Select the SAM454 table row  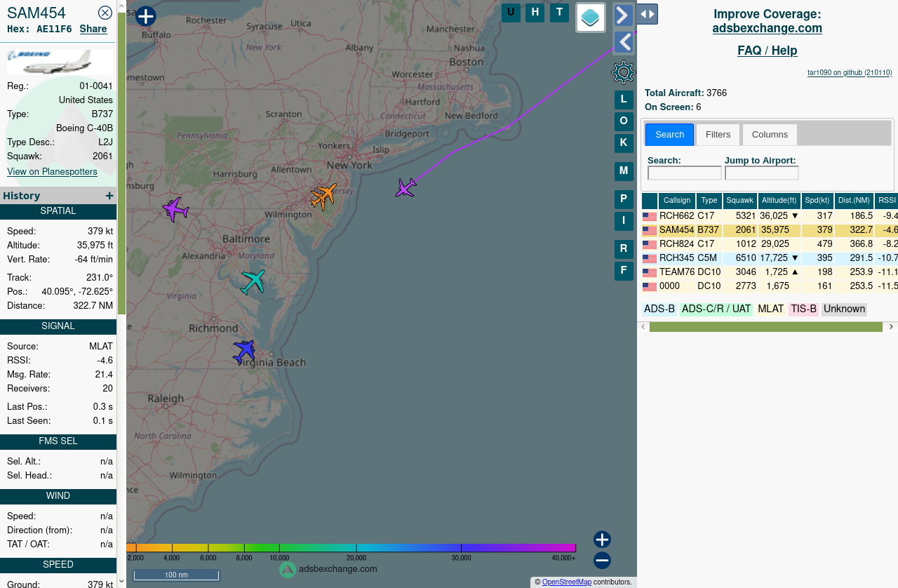pos(770,230)
